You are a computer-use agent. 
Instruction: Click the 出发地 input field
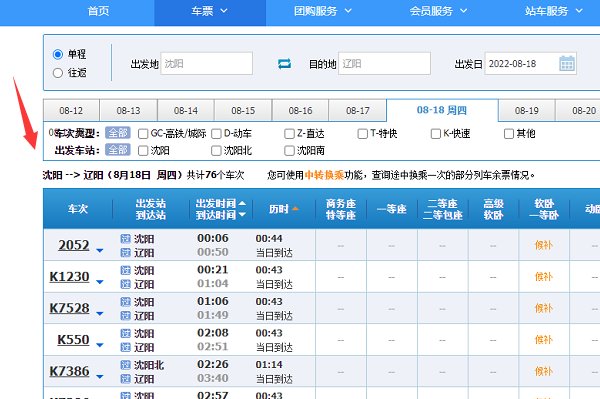pos(207,64)
